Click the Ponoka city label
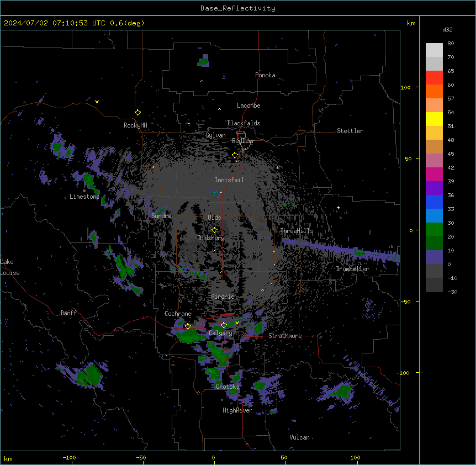This screenshot has height=465, width=476. 265,75
